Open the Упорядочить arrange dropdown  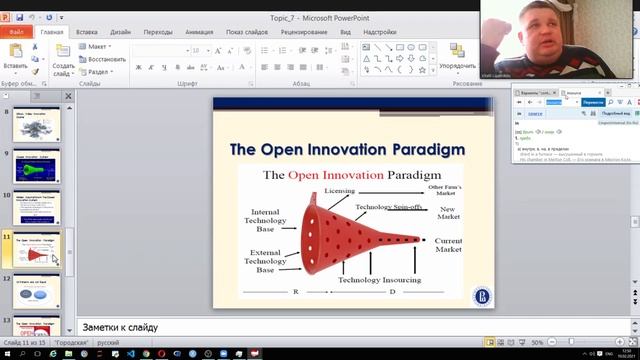(x=458, y=57)
